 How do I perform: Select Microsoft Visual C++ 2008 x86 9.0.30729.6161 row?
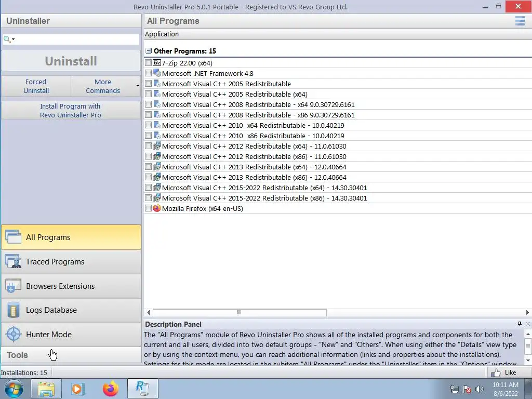pos(338,115)
